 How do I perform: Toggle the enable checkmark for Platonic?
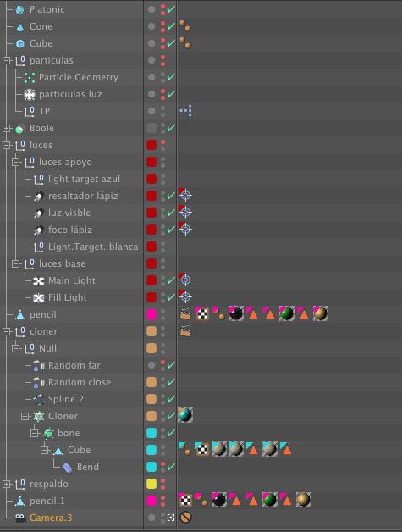[x=171, y=9]
